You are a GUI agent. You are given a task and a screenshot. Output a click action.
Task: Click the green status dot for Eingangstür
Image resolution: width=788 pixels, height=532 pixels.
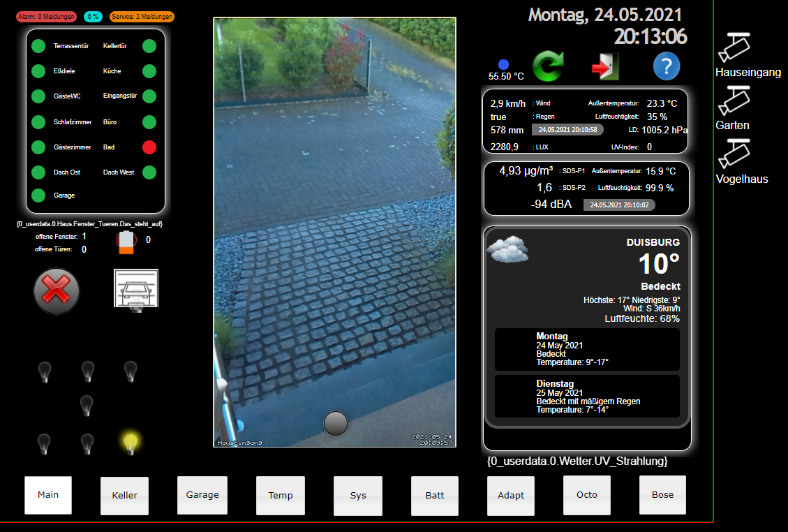(x=149, y=96)
